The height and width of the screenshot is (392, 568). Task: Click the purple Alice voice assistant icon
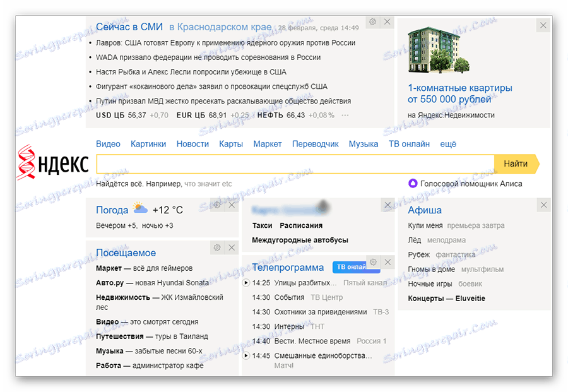coord(413,183)
